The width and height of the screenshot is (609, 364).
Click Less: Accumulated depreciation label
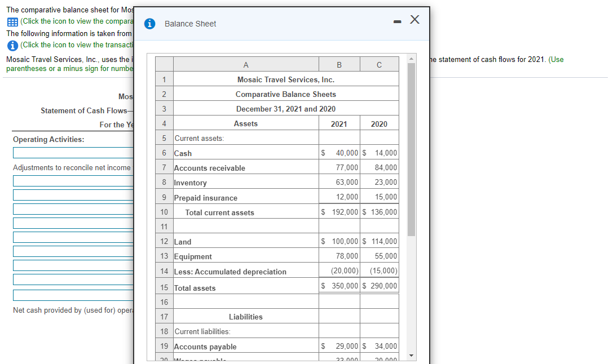pyautogui.click(x=230, y=272)
